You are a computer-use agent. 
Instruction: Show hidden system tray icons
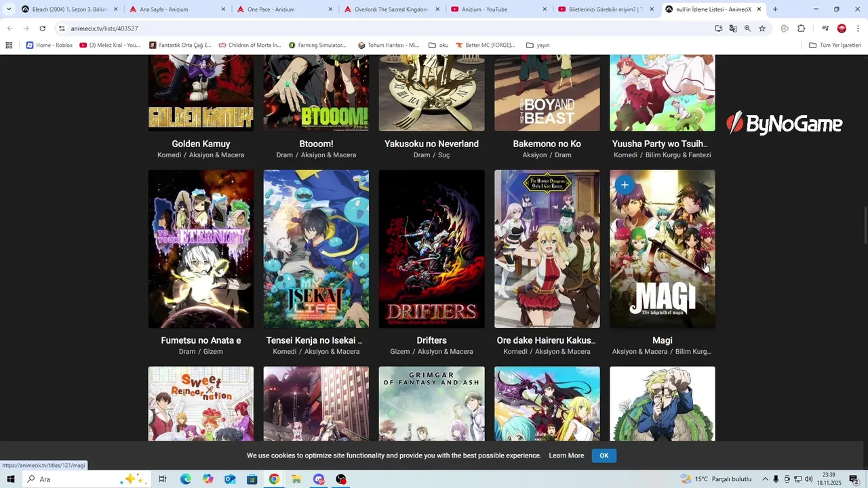tap(765, 479)
